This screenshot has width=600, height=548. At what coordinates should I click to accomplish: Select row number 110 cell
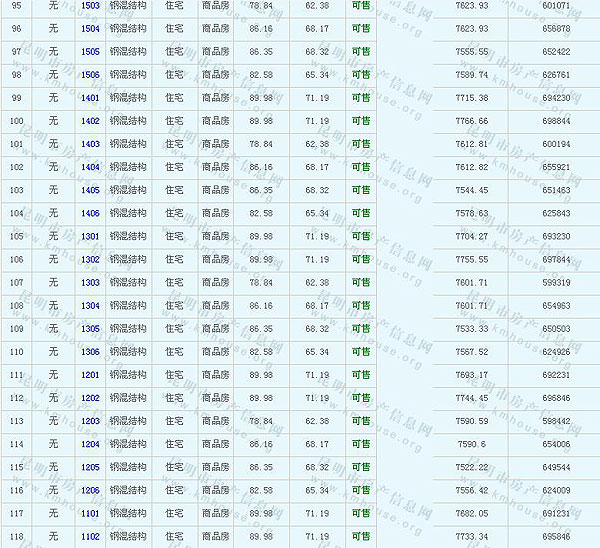coord(16,352)
